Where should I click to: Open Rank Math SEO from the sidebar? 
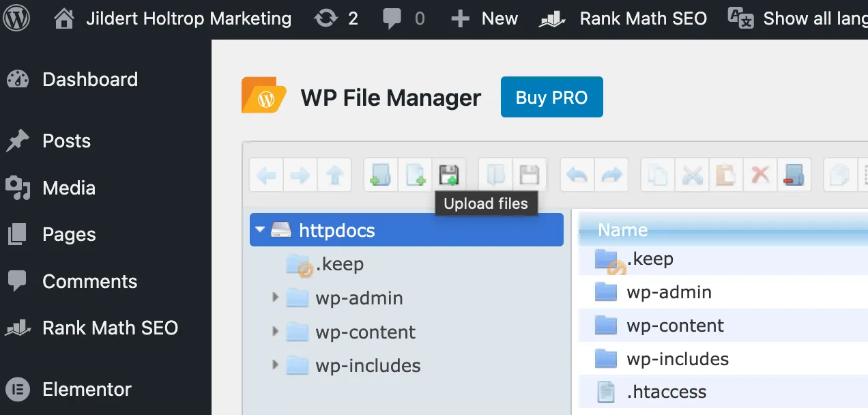[x=111, y=328]
